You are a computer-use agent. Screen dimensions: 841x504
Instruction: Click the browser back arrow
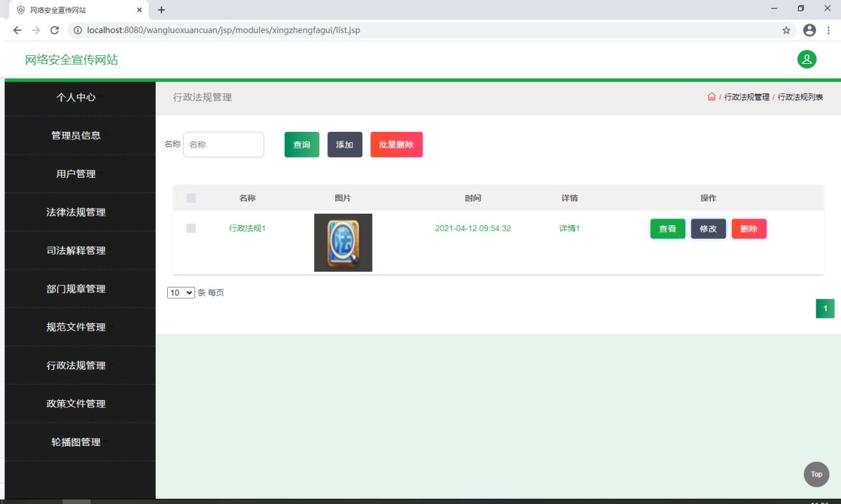coord(17,30)
